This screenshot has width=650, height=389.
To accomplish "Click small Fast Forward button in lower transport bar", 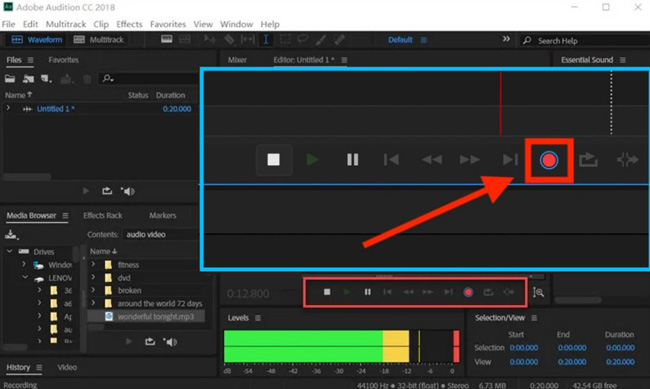I will click(427, 292).
